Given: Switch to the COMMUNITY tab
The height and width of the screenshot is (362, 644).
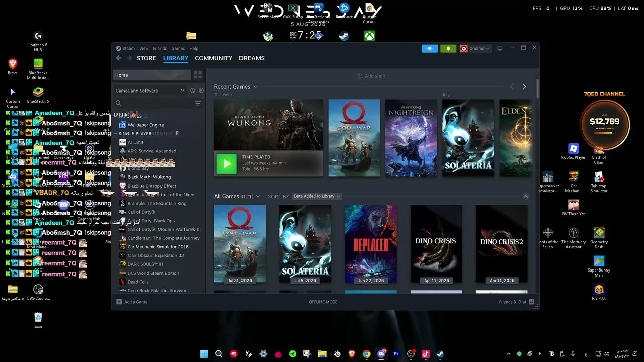Looking at the screenshot, I should (214, 58).
